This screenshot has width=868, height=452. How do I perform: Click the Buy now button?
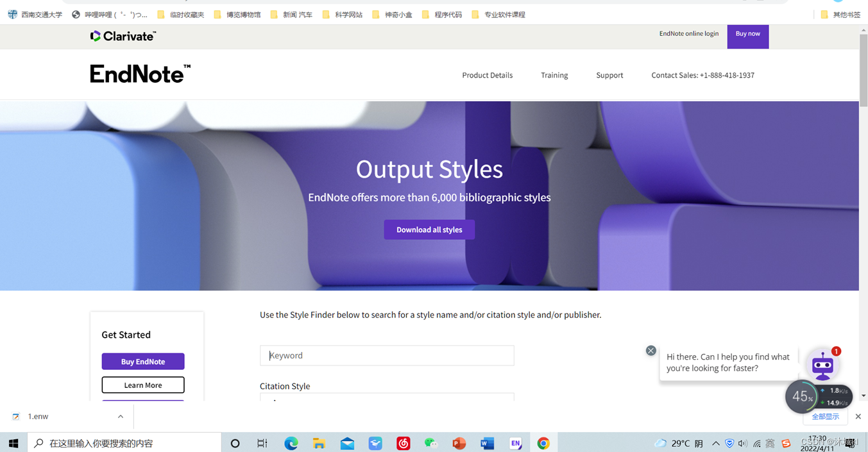tap(748, 36)
